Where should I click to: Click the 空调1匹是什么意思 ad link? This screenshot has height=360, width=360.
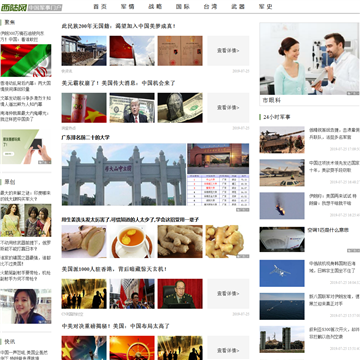click(x=329, y=230)
